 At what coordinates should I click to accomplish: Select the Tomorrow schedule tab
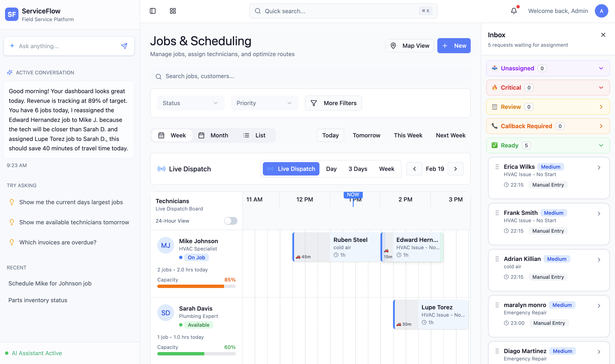pyautogui.click(x=366, y=135)
